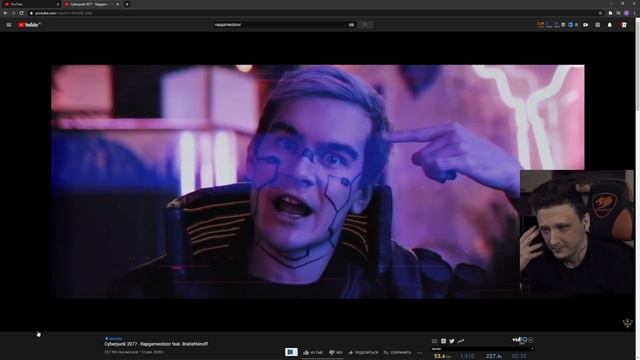Open the account avatar menu
Image resolution: width=640 pixels, height=360 pixels.
[624, 25]
